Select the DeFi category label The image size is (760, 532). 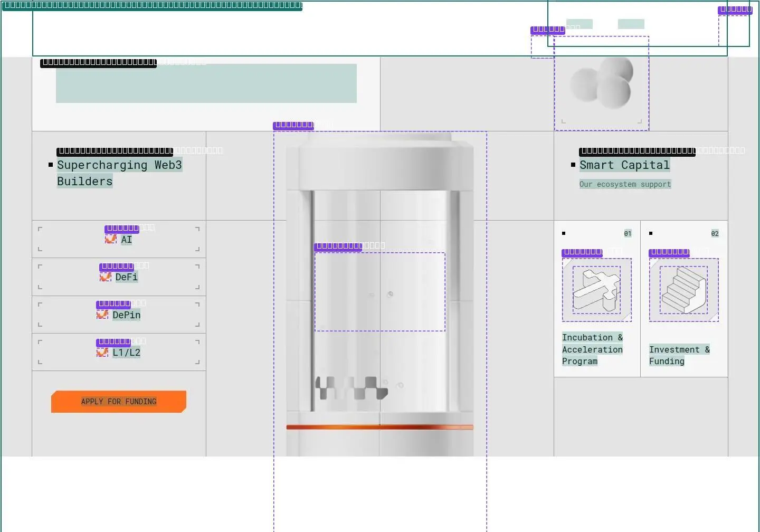[127, 277]
